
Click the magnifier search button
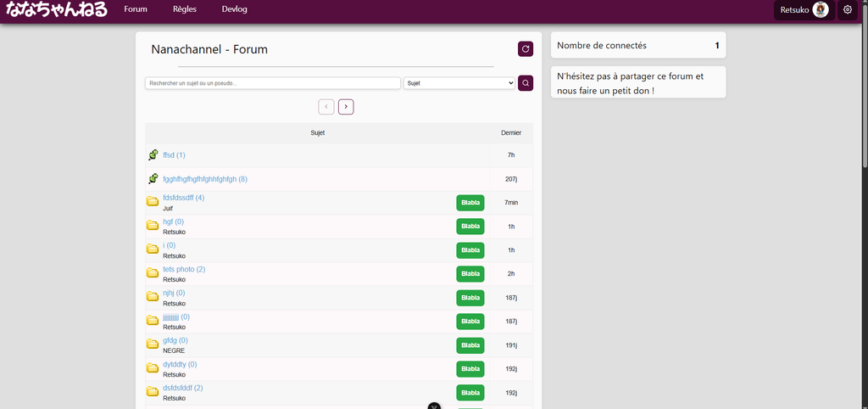tap(526, 83)
